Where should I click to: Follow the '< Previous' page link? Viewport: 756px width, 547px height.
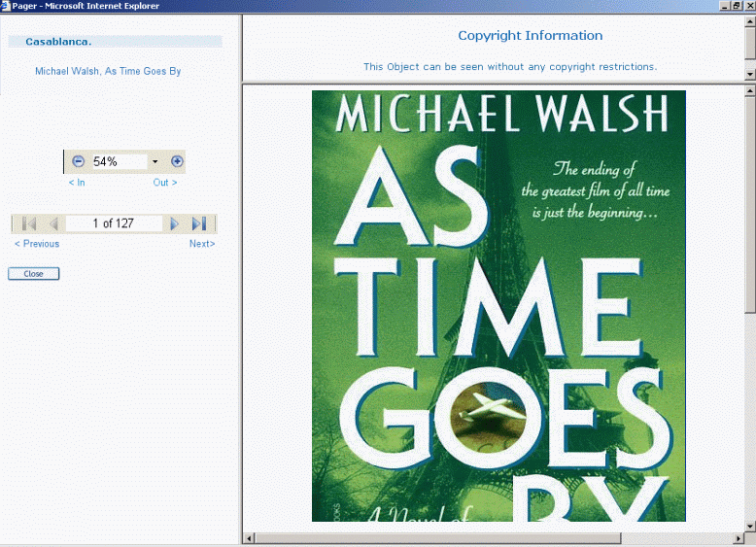click(x=37, y=244)
